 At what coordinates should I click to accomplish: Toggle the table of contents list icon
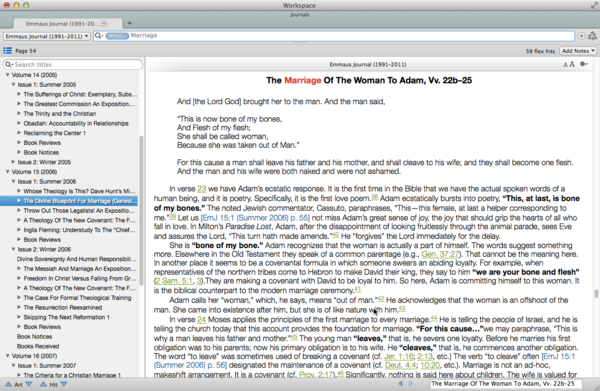pyautogui.click(x=7, y=51)
